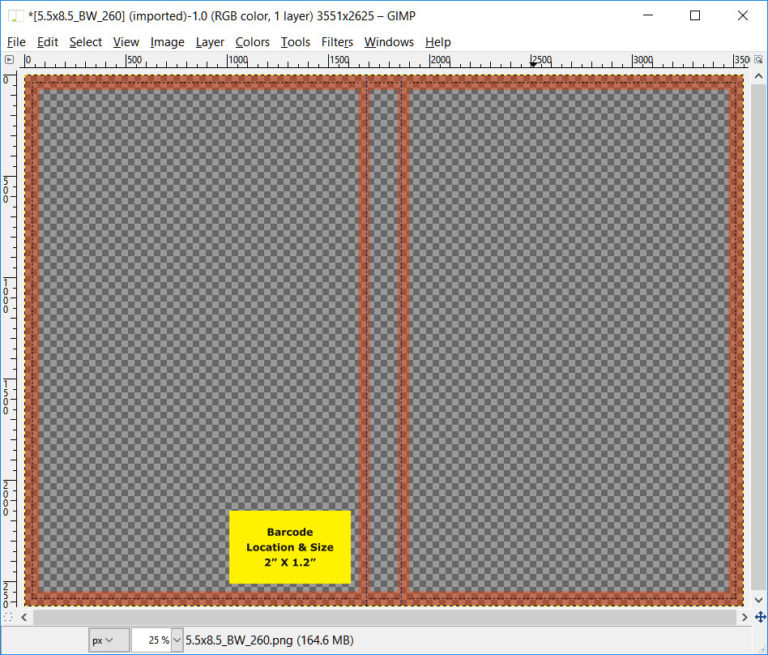Viewport: 768px width, 655px height.
Task: Click the vertical scrollbar thumb
Action: [759, 337]
